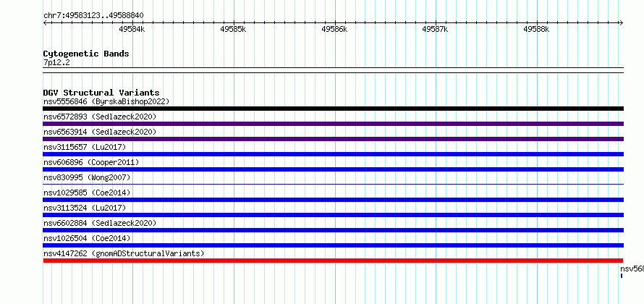Click the chr7:49583123..49588840 coordinates label
This screenshot has height=304, width=644.
pyautogui.click(x=93, y=16)
